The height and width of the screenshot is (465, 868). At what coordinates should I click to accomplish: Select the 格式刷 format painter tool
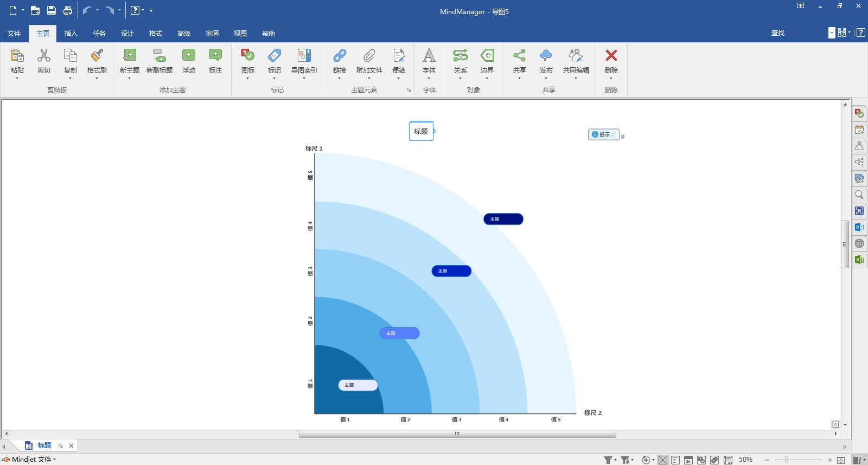(97, 56)
